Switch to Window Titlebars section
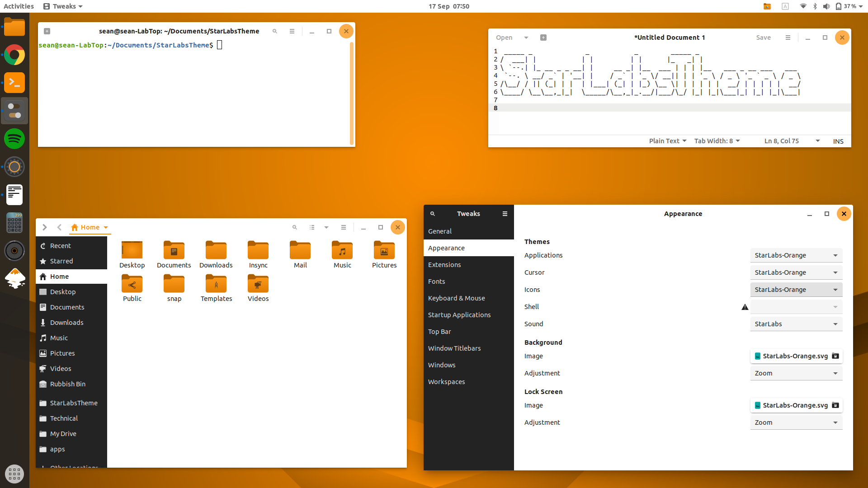Viewport: 868px width, 488px height. [x=454, y=348]
